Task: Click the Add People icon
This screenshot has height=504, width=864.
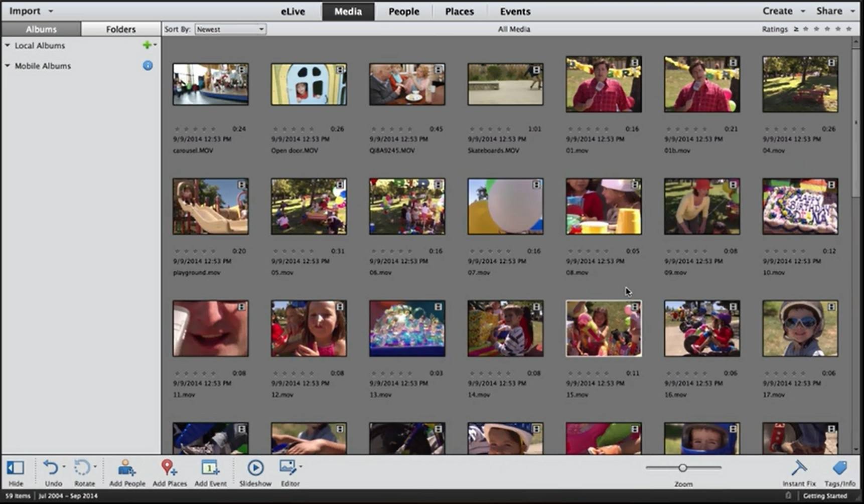Action: 127,467
